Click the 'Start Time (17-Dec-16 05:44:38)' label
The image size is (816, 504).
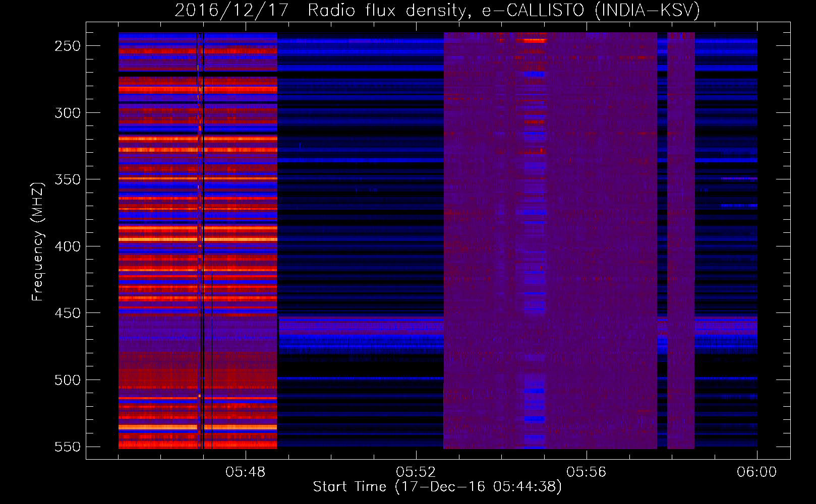[437, 487]
